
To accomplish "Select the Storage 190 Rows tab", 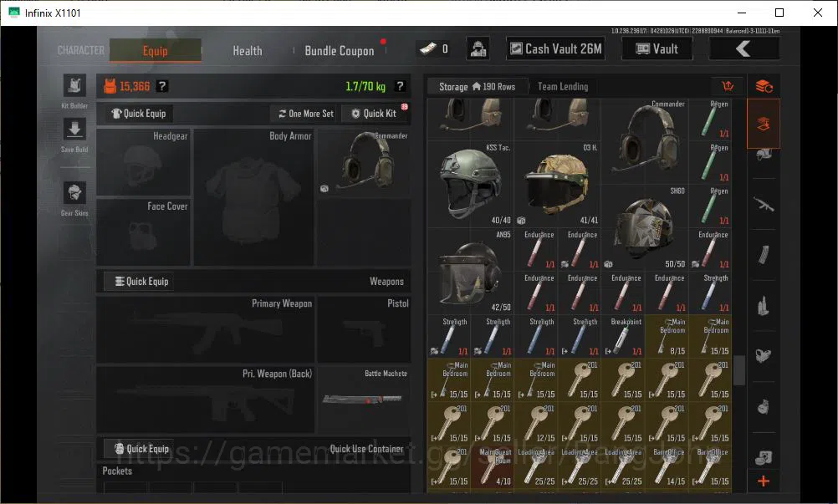I will click(477, 86).
